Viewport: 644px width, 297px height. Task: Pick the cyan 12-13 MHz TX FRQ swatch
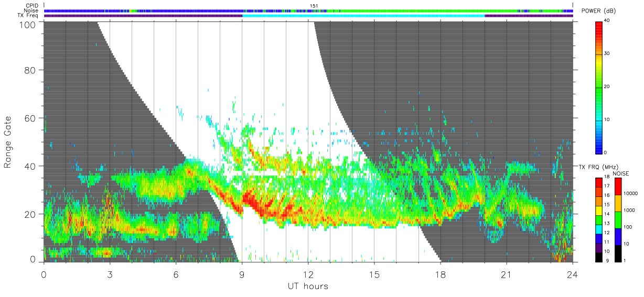coord(599,228)
